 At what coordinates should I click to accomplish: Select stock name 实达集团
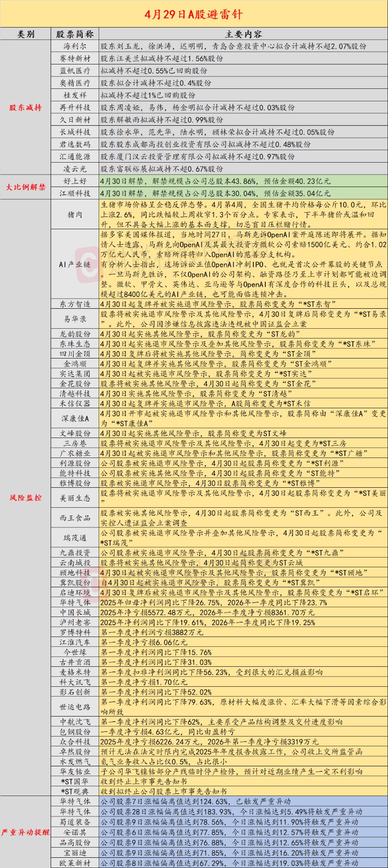point(75,374)
